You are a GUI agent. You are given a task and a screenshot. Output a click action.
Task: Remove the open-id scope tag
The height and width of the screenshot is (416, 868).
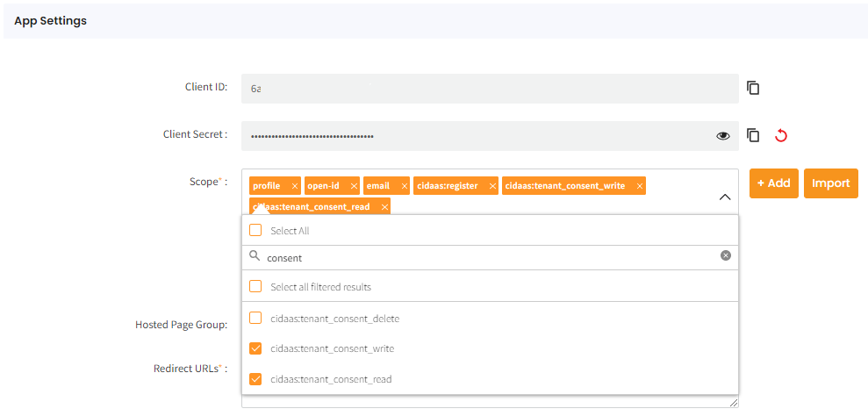354,186
